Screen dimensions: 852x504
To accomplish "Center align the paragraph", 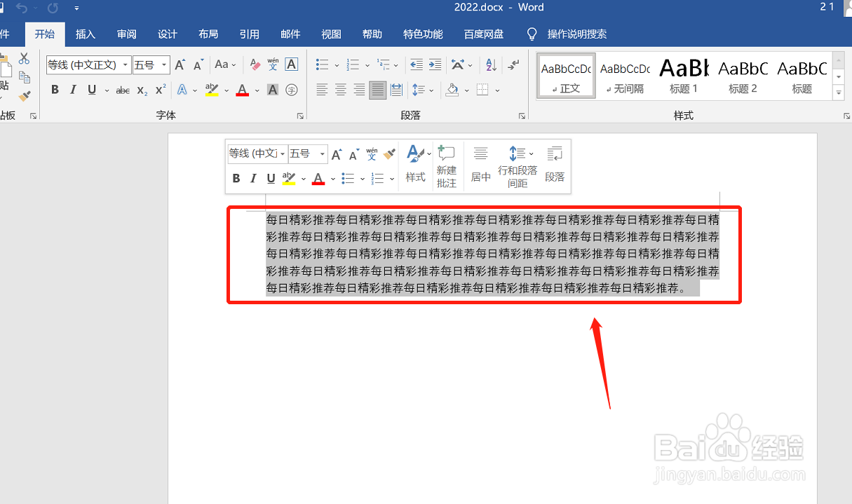I will coord(340,90).
